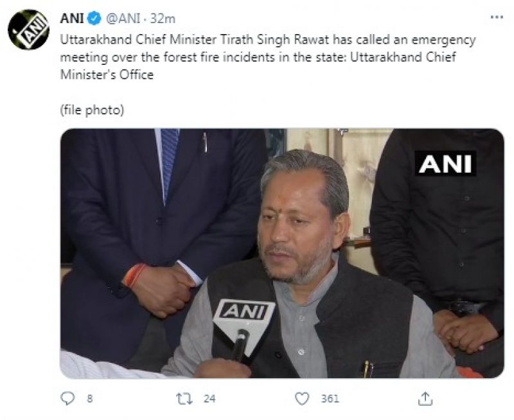Like the tweet with the heart icon
The width and height of the screenshot is (514, 420).
(x=303, y=399)
